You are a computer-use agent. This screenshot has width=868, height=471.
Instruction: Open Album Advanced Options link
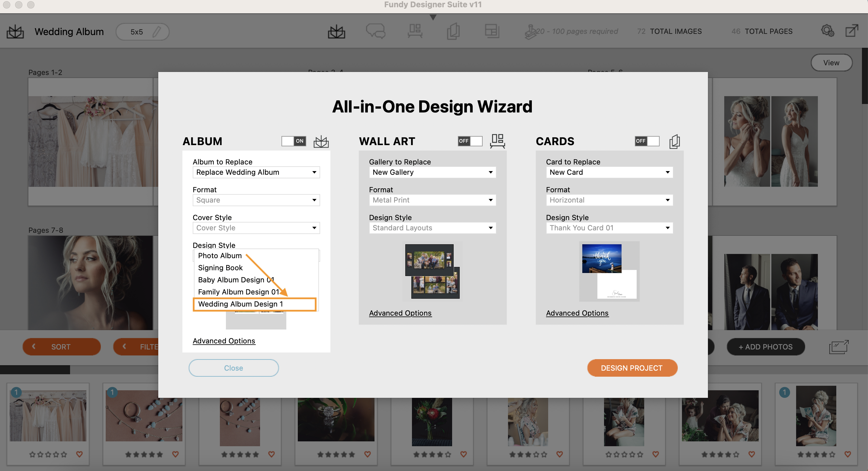224,341
